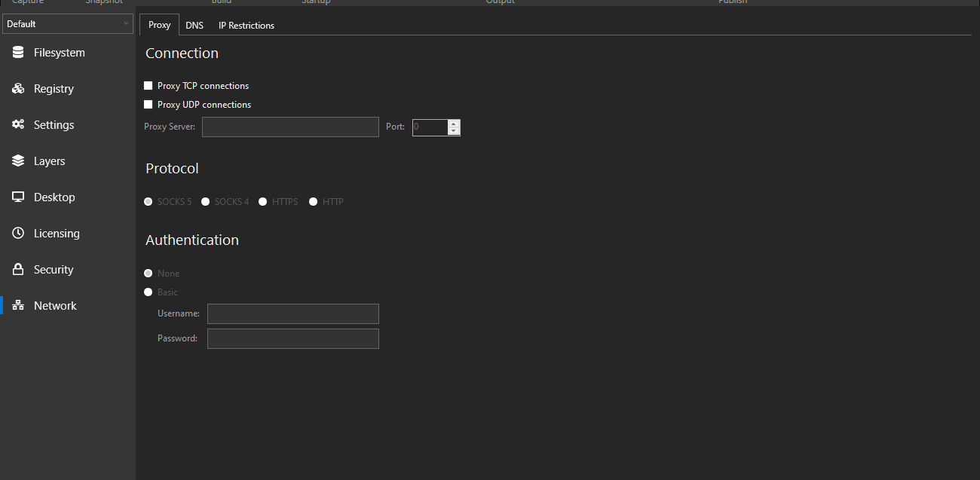Click the Build menu item
Image resolution: width=980 pixels, height=480 pixels.
tap(221, 2)
